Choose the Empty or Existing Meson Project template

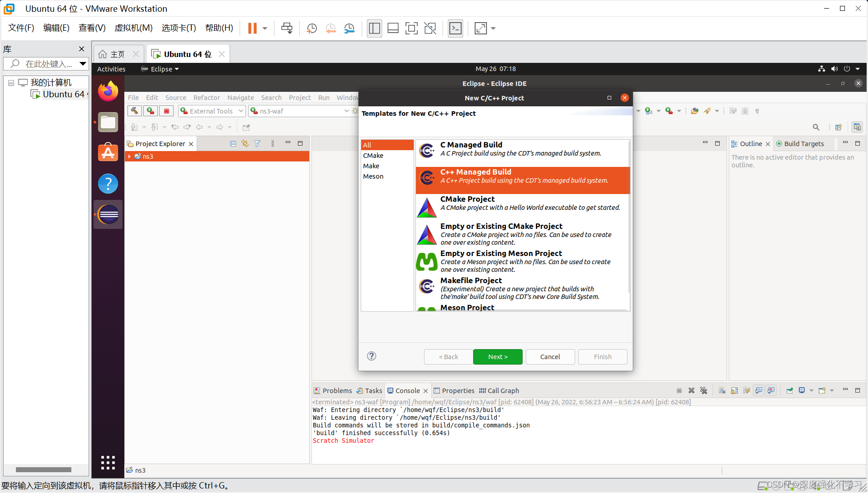(x=523, y=261)
